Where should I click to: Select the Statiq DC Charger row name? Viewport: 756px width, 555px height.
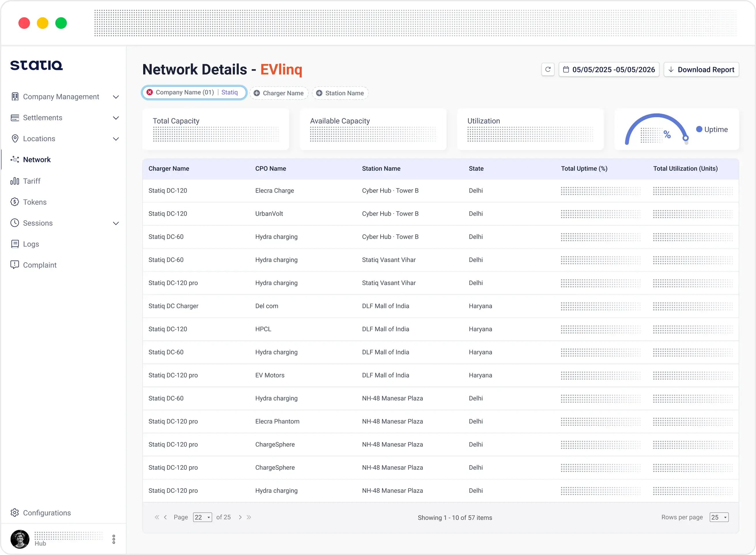(x=173, y=306)
